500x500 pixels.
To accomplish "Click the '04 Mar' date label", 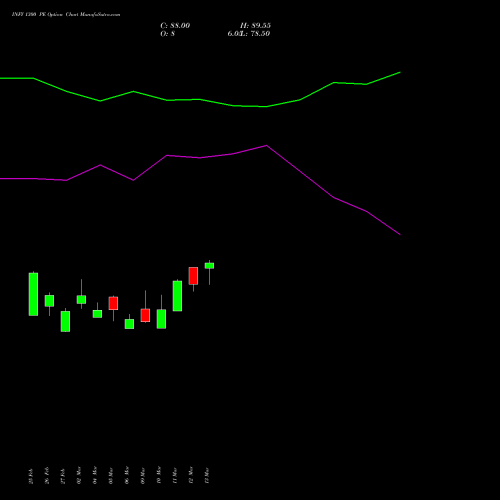I will (95, 475).
